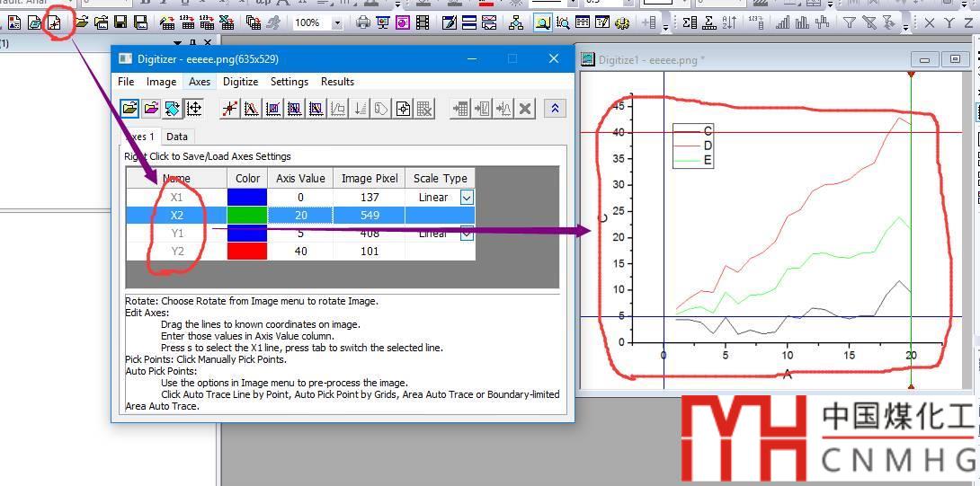Click the Rotate Image icon in Digitizer toolbar
980x486 pixels.
click(173, 109)
